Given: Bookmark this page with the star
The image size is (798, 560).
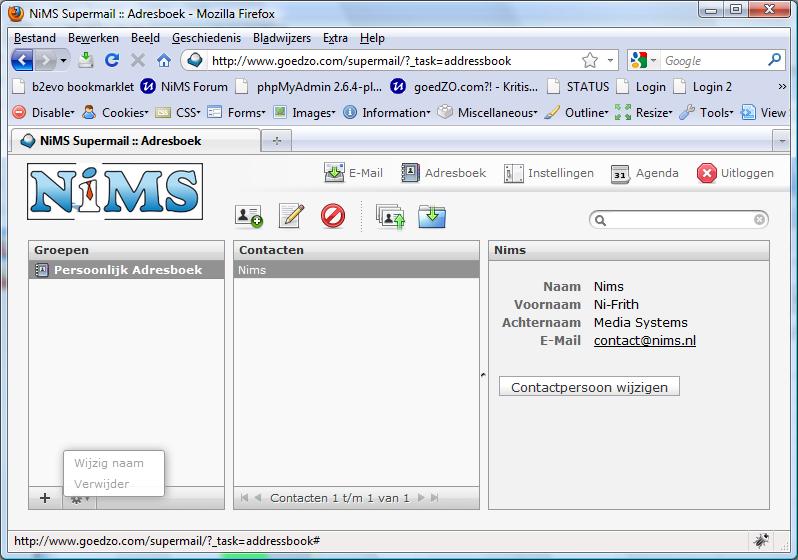Looking at the screenshot, I should [x=590, y=60].
